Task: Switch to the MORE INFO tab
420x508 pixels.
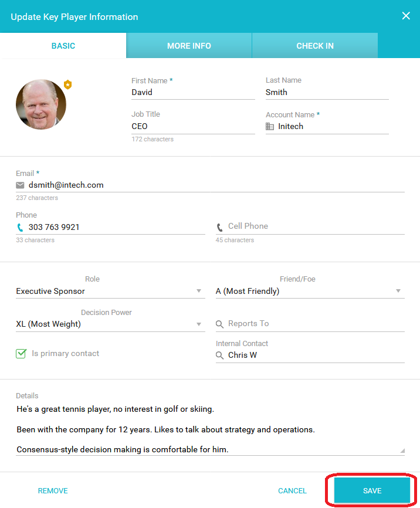Action: [189, 46]
